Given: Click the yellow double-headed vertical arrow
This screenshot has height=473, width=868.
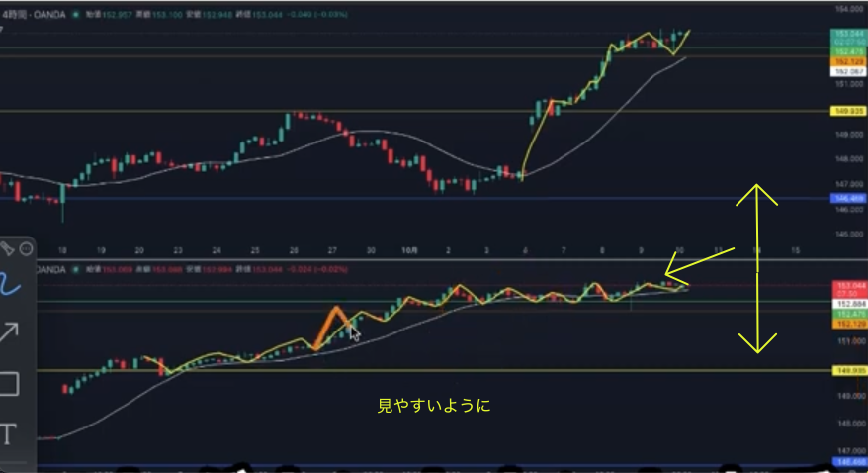Looking at the screenshot, I should [x=756, y=268].
